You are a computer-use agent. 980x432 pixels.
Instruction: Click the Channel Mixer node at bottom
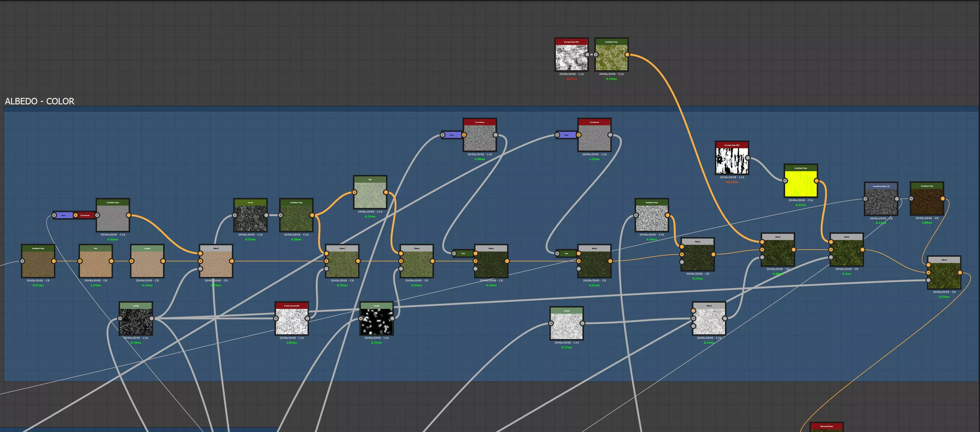(826, 427)
